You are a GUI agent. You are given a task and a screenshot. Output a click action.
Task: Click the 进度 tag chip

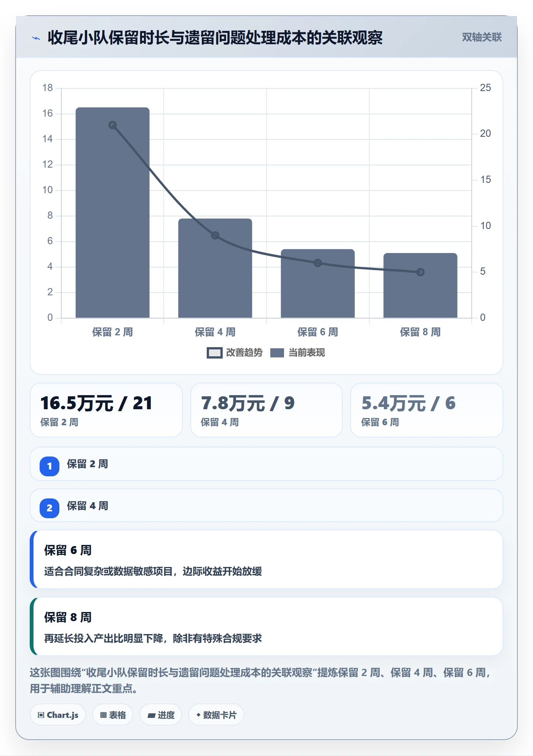161,715
